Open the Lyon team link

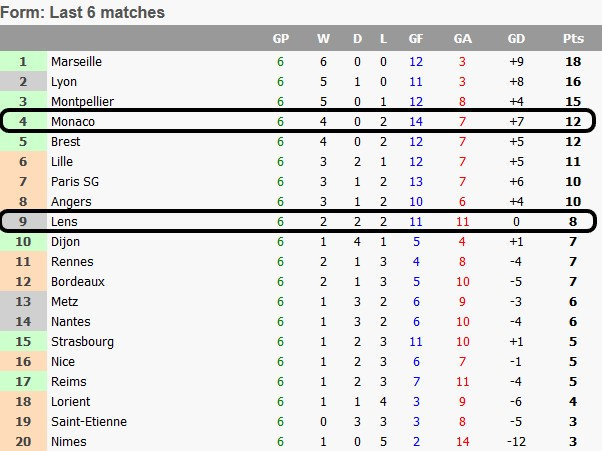tap(64, 82)
